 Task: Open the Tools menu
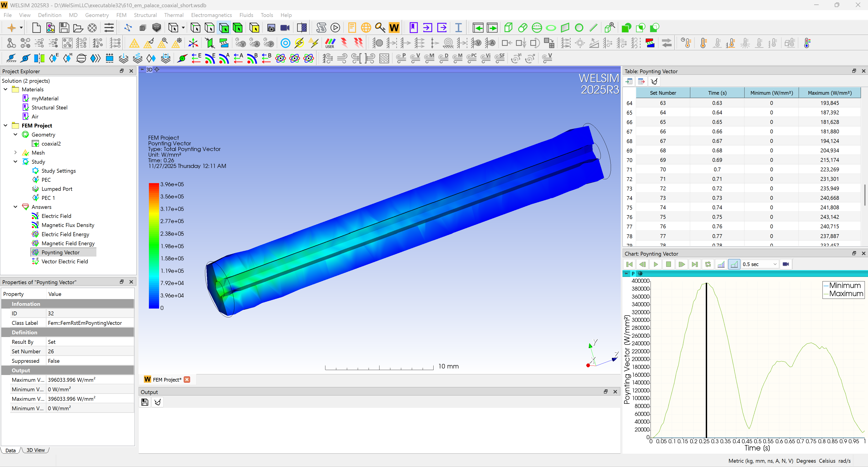267,15
